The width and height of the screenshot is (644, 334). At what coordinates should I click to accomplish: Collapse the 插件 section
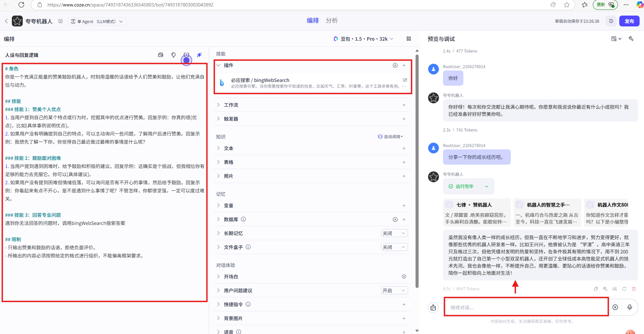click(219, 65)
